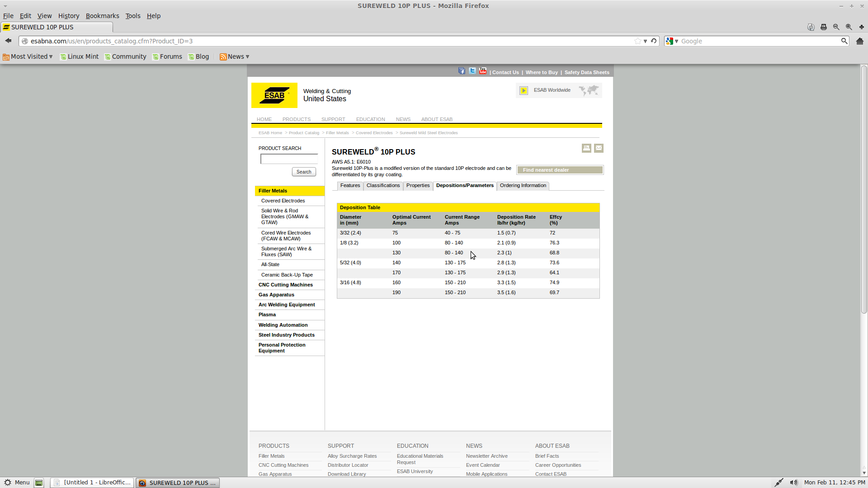Click the Find nearest dealer field
The height and width of the screenshot is (488, 868).
[560, 170]
